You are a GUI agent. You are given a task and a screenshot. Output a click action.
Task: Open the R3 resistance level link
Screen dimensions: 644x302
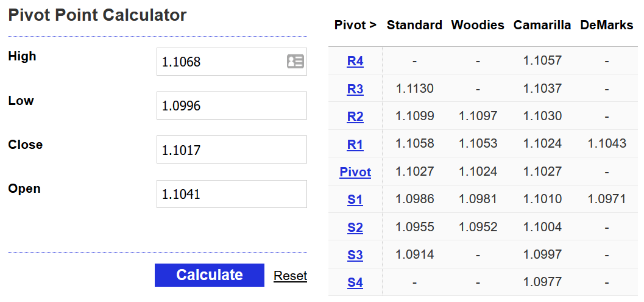(x=355, y=89)
